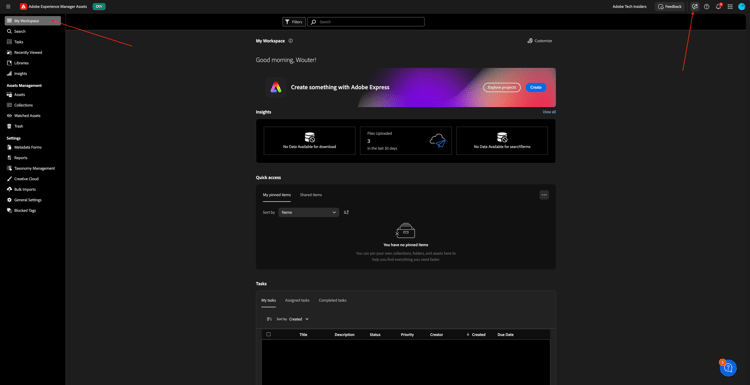Viewport: 750px width, 385px height.
Task: Open the floating blue help widget
Action: point(728,367)
